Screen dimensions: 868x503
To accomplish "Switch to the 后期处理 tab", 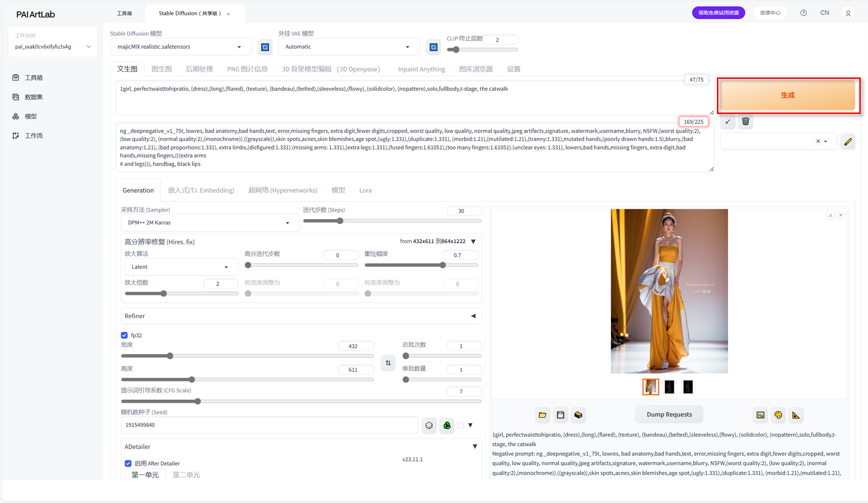I will click(x=199, y=69).
